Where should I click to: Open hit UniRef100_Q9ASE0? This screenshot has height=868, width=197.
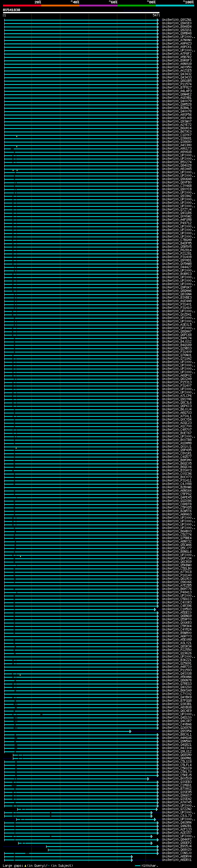(x=176, y=23)
